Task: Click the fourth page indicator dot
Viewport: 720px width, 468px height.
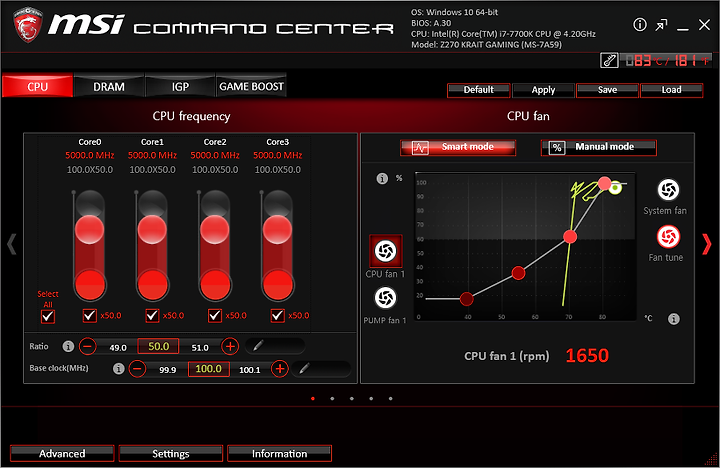Action: 371,398
